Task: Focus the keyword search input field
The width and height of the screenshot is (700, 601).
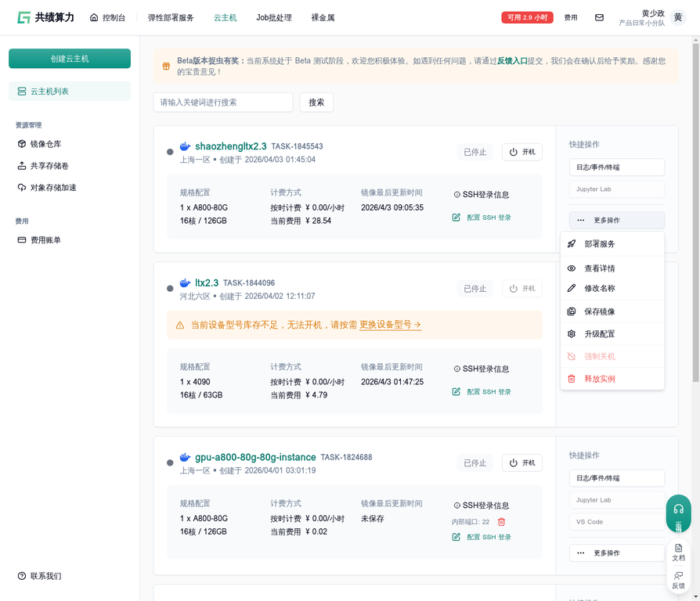Action: pyautogui.click(x=223, y=103)
